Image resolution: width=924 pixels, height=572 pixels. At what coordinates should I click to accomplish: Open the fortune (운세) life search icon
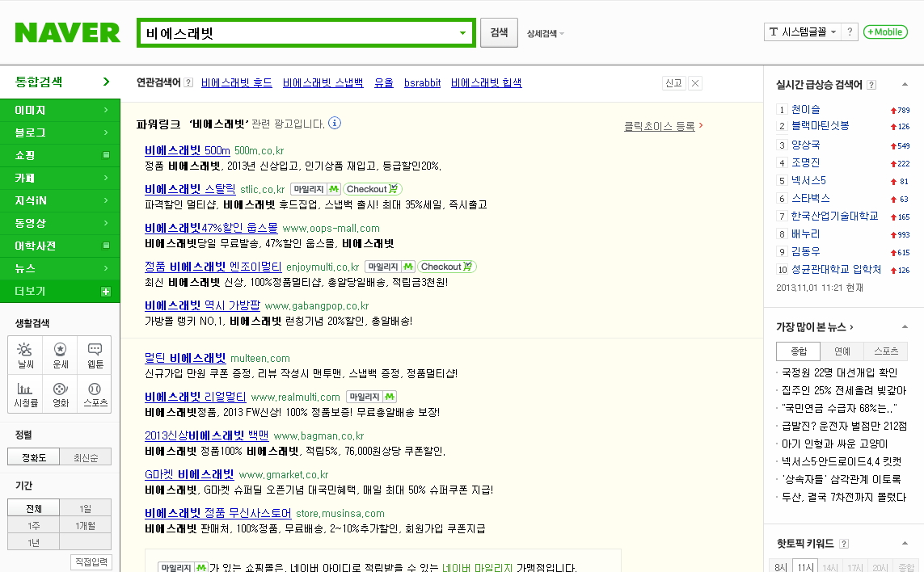(x=60, y=355)
